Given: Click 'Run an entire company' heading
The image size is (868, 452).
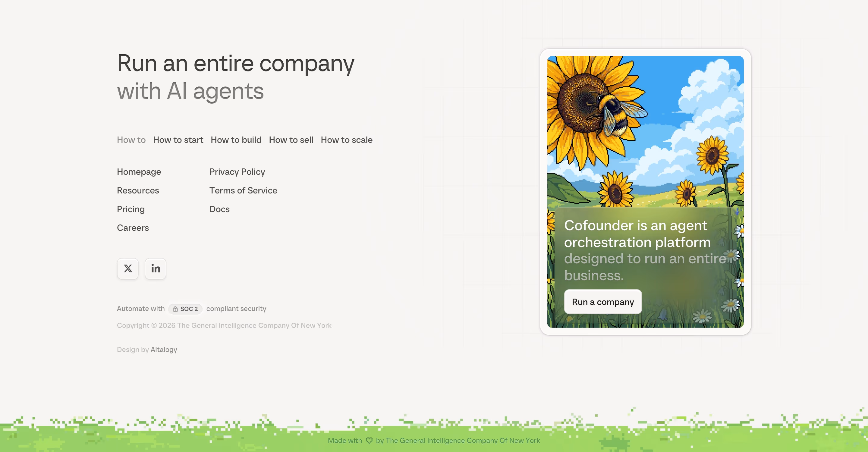Looking at the screenshot, I should (x=235, y=63).
